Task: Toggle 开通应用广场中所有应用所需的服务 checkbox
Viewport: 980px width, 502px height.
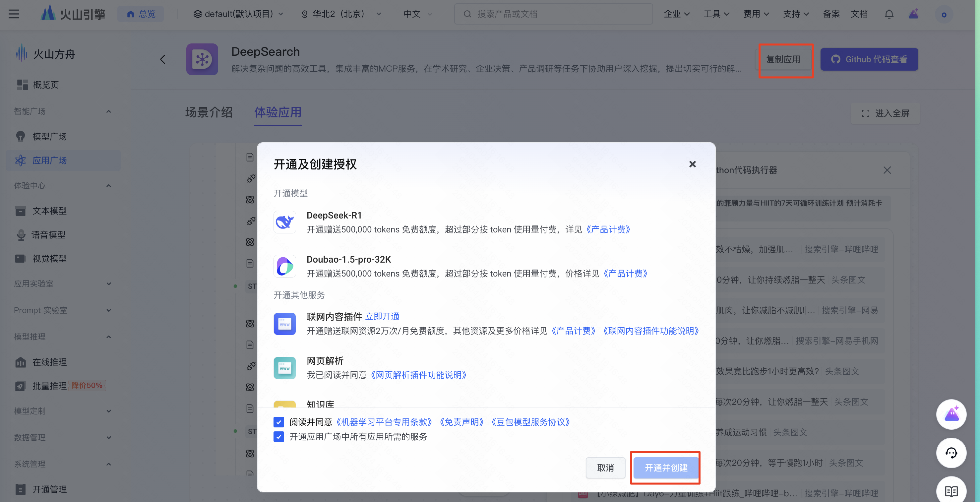Action: [278, 437]
